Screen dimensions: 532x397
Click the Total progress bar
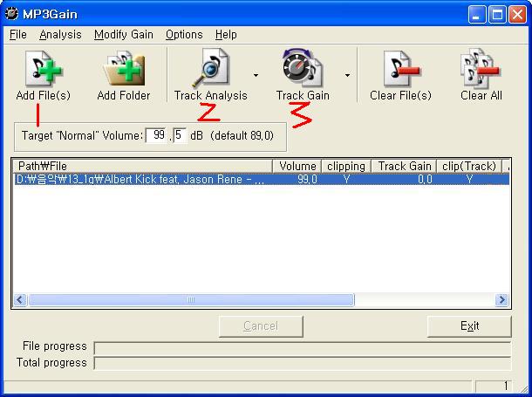coord(303,363)
